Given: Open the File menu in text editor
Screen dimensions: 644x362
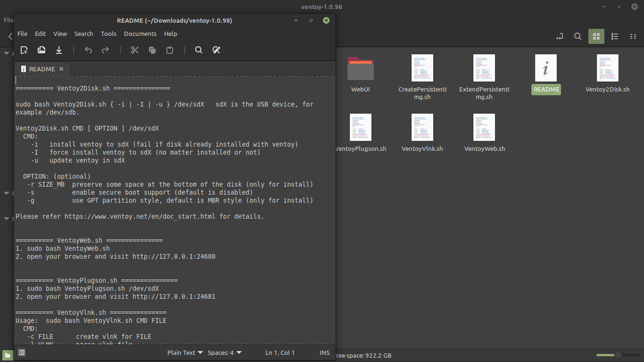Looking at the screenshot, I should (x=23, y=34).
